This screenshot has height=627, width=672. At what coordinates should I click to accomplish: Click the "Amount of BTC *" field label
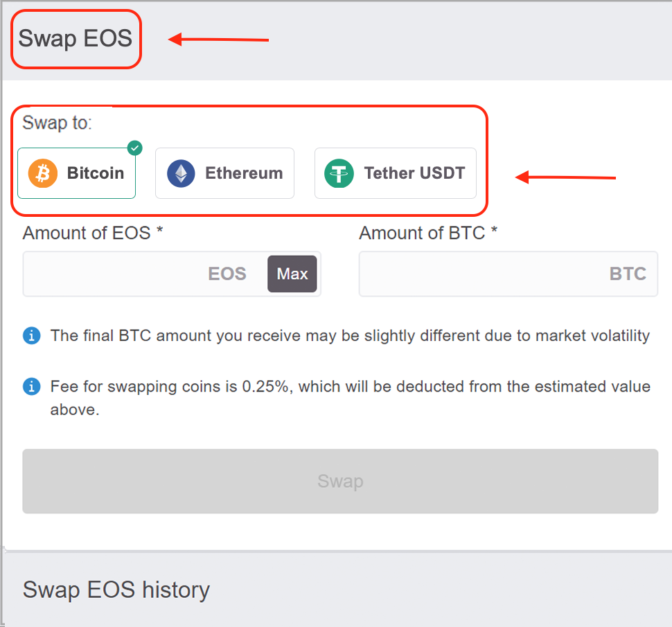coord(428,233)
